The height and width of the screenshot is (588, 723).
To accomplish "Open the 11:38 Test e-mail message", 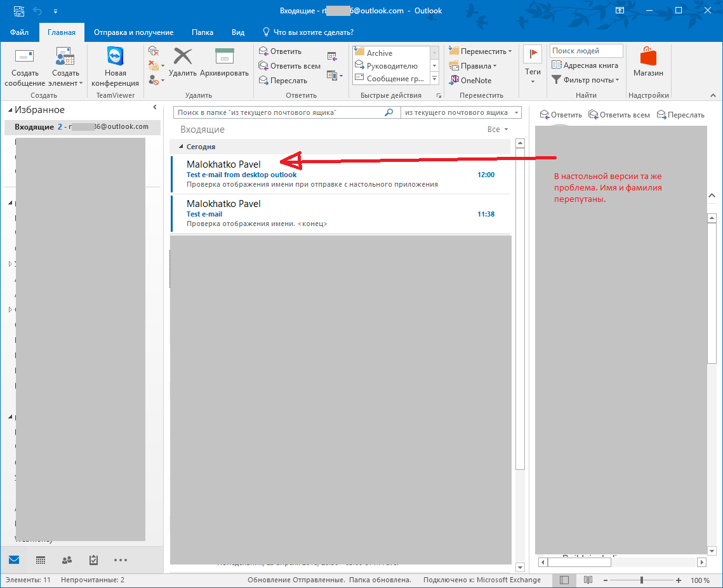I will click(x=341, y=213).
